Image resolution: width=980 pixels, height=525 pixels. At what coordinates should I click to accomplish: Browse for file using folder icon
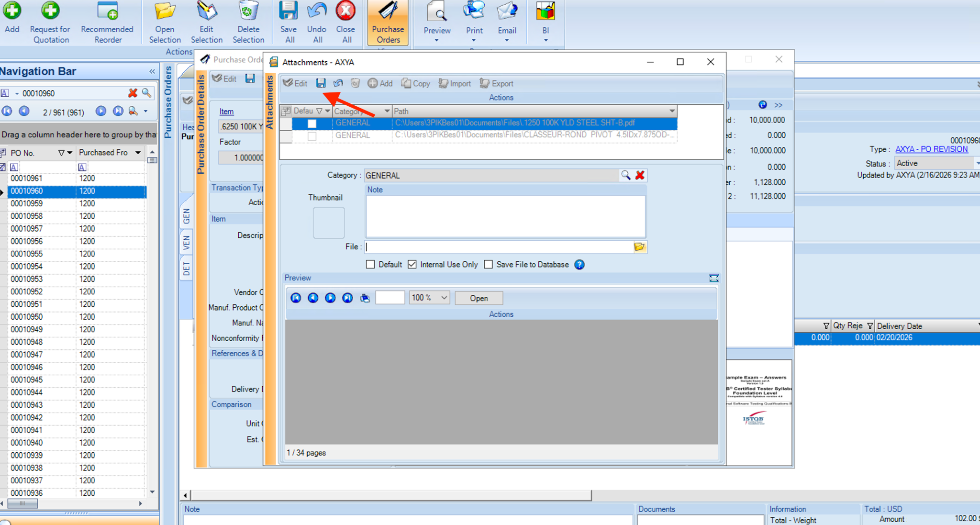pyautogui.click(x=639, y=247)
